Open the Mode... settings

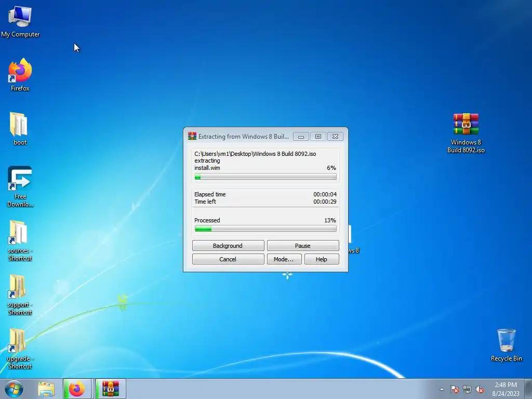[284, 259]
